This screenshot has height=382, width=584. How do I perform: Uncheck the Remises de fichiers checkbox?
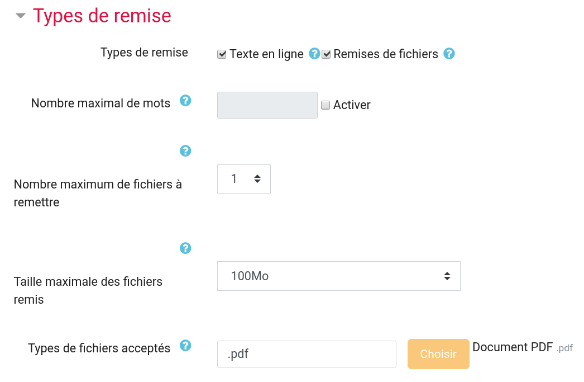[x=326, y=54]
